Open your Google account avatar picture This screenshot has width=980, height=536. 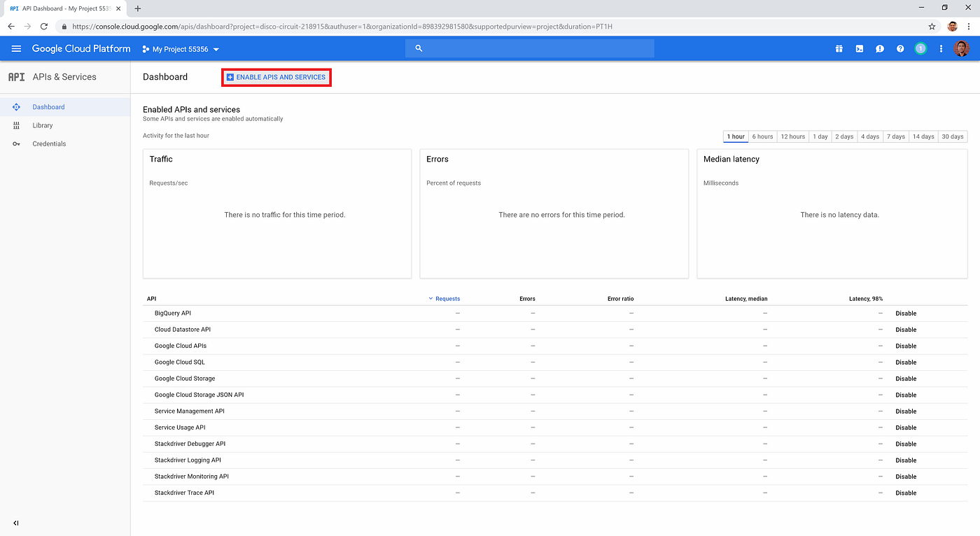tap(961, 48)
